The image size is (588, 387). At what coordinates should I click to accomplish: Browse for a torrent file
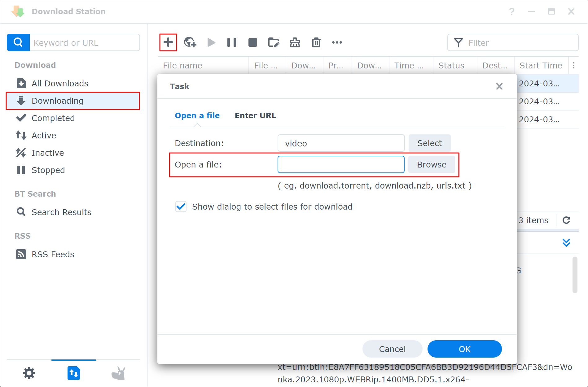[432, 164]
